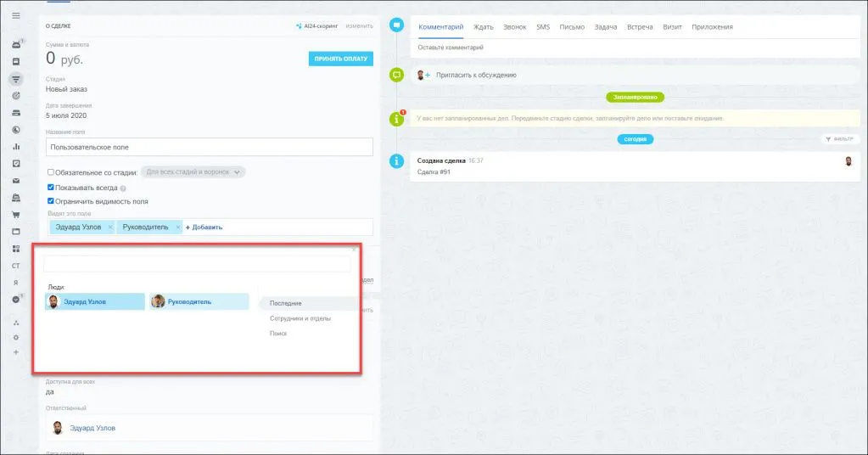Expand the Для всех стадий и воронок dropdown
This screenshot has height=455, width=868.
[193, 172]
